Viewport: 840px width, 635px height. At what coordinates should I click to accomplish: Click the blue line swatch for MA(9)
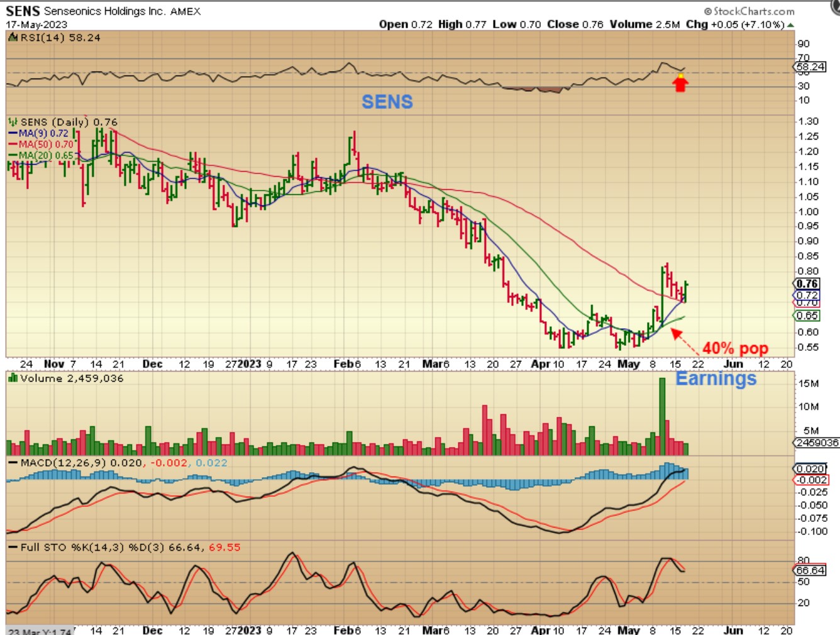pyautogui.click(x=13, y=133)
